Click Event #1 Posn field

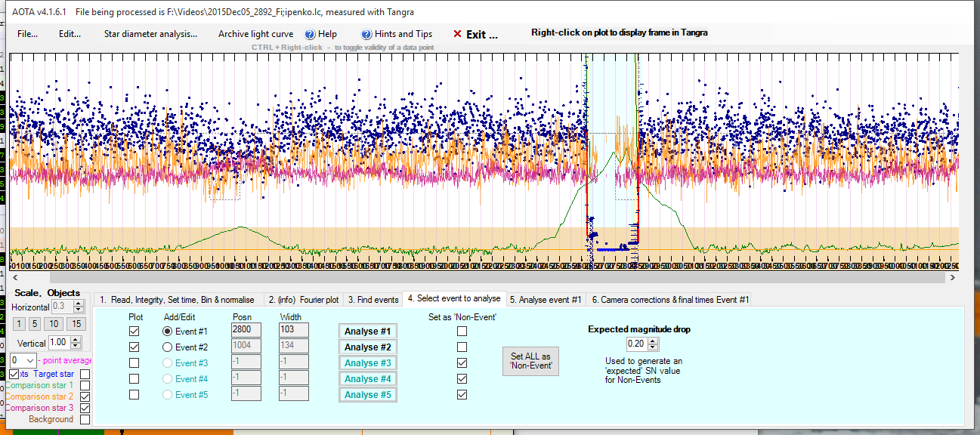pos(246,330)
